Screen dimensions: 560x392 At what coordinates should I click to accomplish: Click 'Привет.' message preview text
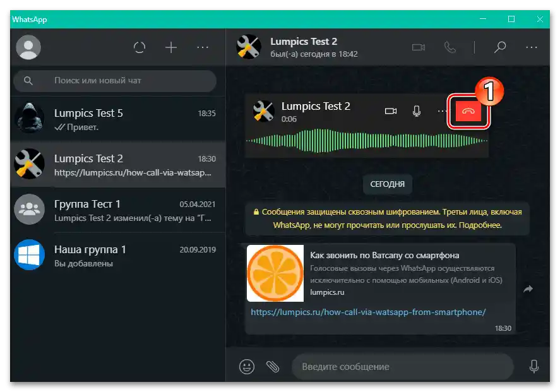coord(83,128)
